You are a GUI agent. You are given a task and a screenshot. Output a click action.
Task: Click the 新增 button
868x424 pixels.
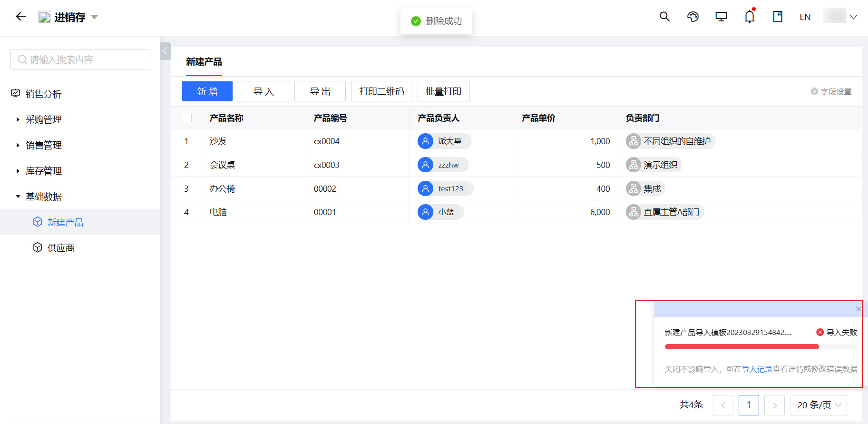tap(207, 91)
